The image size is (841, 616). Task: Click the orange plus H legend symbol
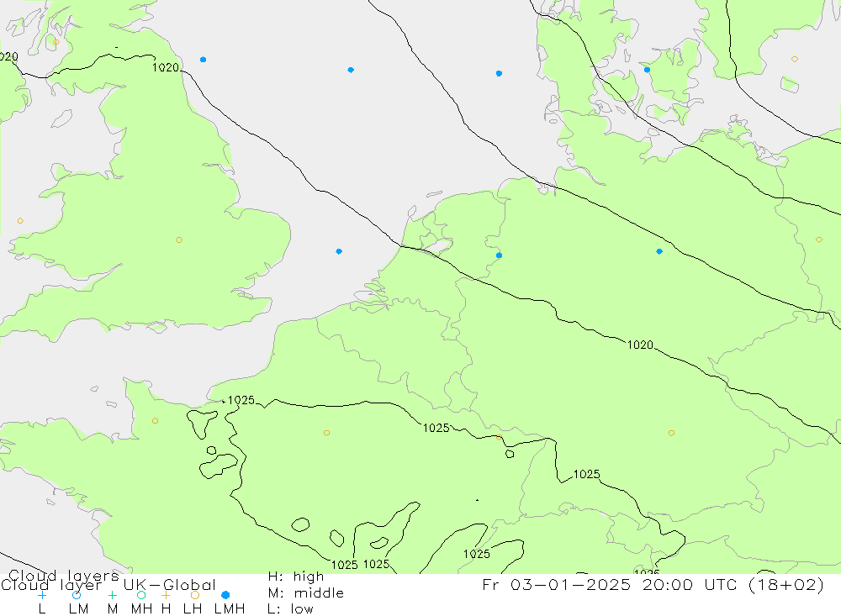(166, 595)
